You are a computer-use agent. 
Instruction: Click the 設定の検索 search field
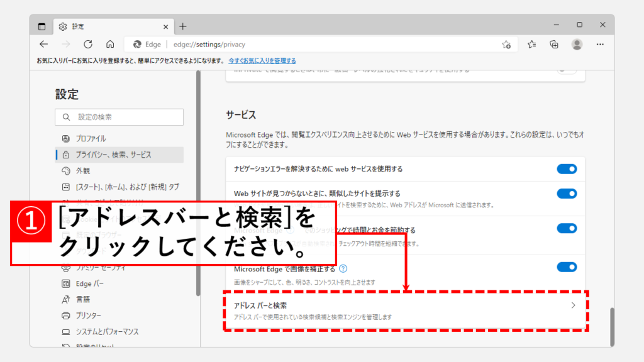(119, 117)
